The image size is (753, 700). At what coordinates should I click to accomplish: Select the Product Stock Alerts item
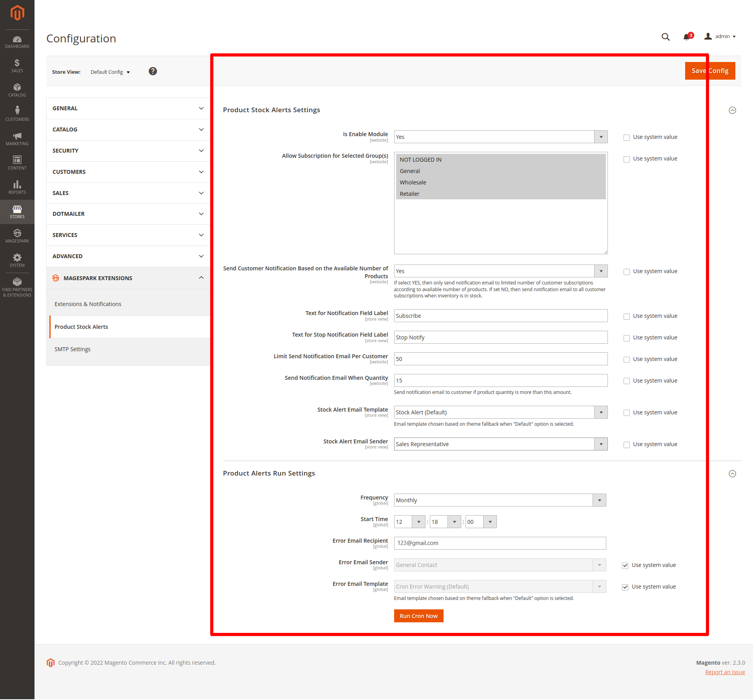tap(130, 327)
